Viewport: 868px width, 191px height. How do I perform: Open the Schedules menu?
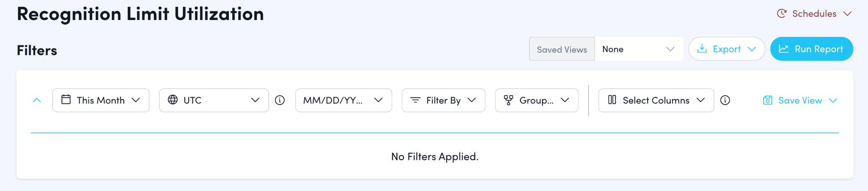(814, 14)
